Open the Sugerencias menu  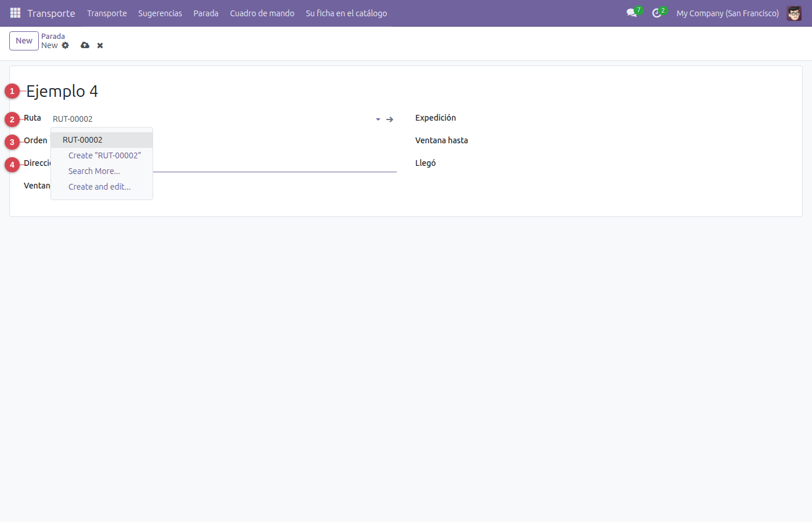(x=160, y=13)
